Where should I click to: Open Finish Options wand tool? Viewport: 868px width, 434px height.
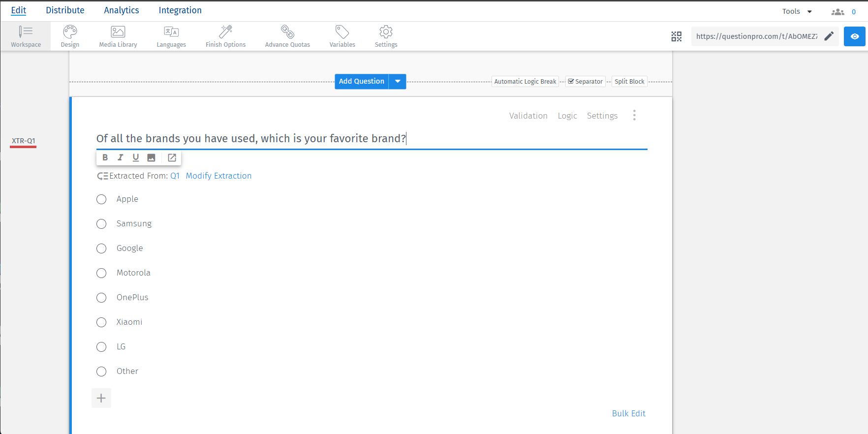[225, 36]
